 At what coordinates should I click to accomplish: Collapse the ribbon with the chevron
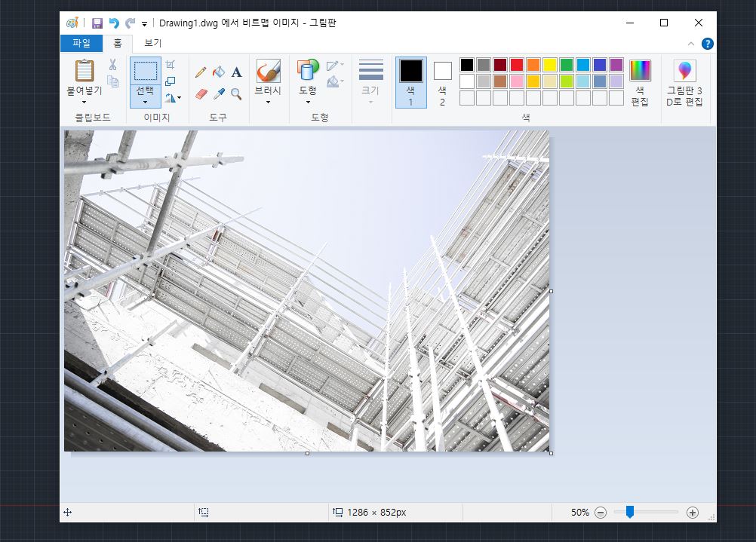pos(691,44)
